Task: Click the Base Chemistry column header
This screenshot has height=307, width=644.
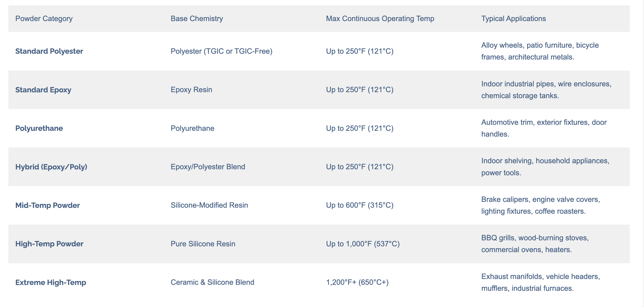Action: tap(197, 19)
